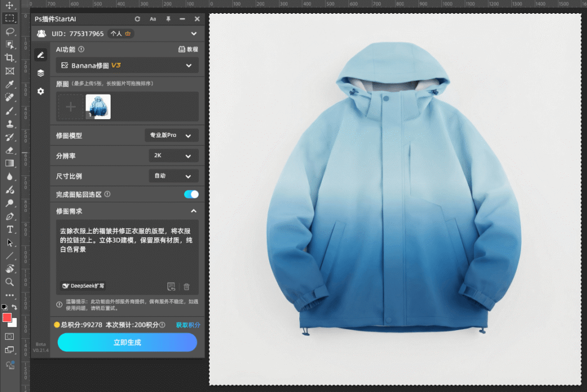
Task: Toggle Quick Mask mode in toolbar
Action: 10,336
